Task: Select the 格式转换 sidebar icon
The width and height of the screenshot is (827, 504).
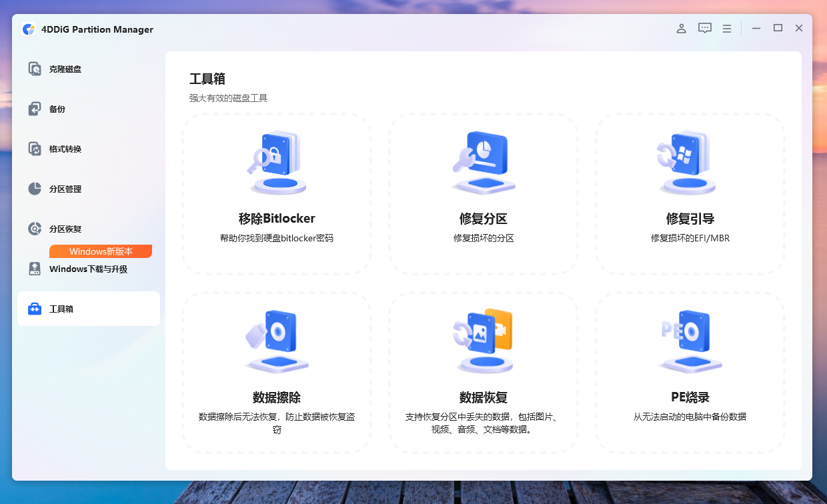Action: point(63,149)
